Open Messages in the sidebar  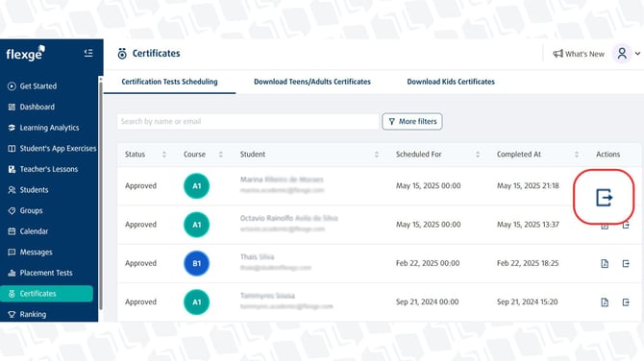click(x=31, y=252)
